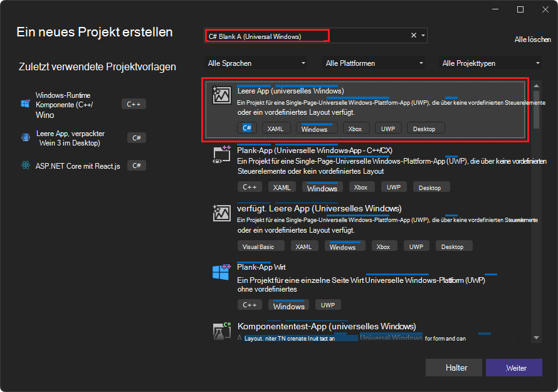Image resolution: width=558 pixels, height=392 pixels.
Task: Click the Plank-App C++/CX template icon
Action: (x=222, y=155)
